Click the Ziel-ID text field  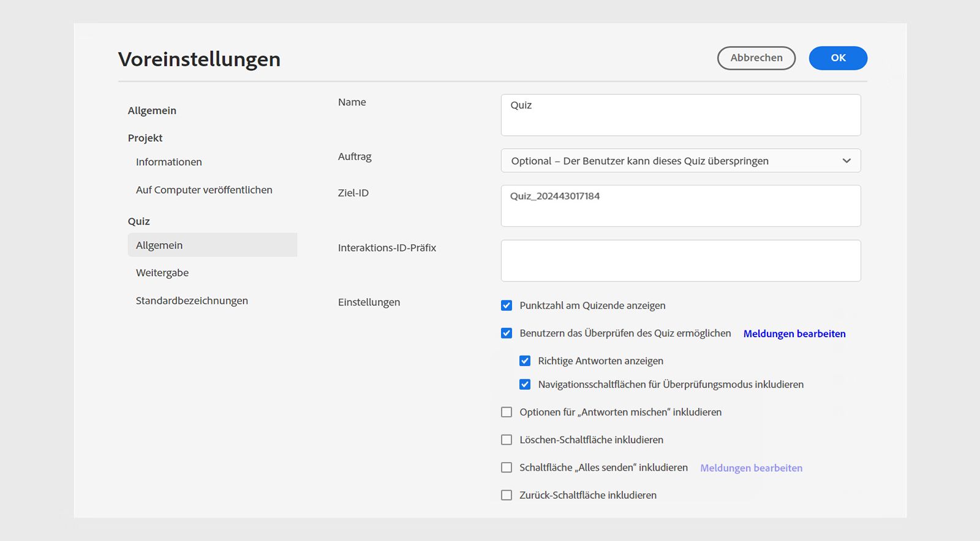click(680, 206)
